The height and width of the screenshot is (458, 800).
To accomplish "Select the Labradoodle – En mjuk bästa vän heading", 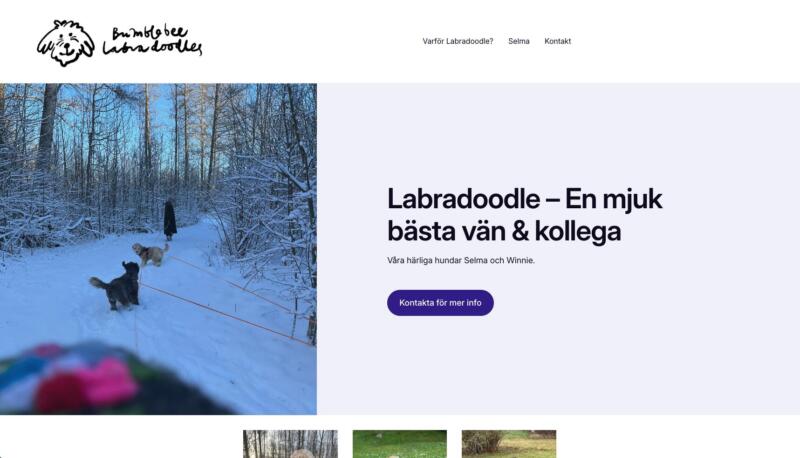I will pyautogui.click(x=524, y=215).
